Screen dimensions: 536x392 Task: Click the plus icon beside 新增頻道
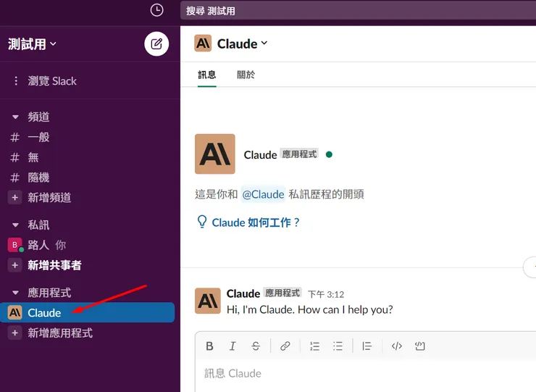click(x=14, y=197)
